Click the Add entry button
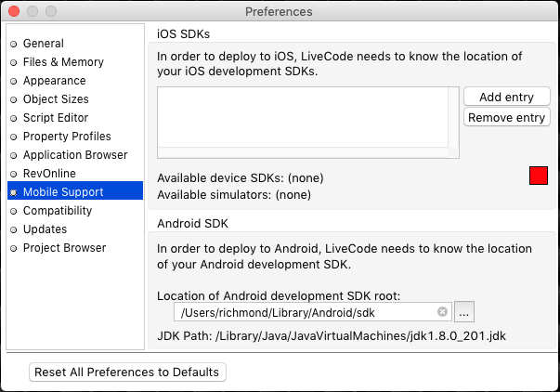 pos(506,98)
